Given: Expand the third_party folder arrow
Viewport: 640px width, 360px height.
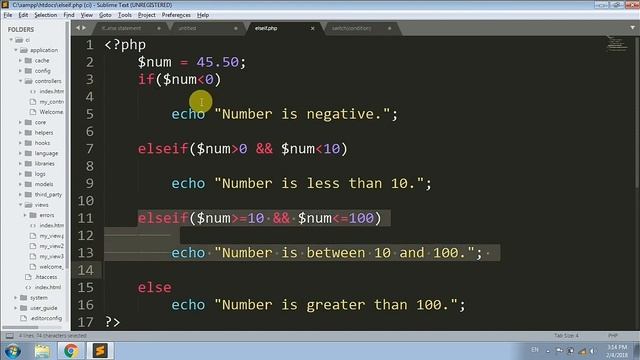Looking at the screenshot, I should click(20, 194).
